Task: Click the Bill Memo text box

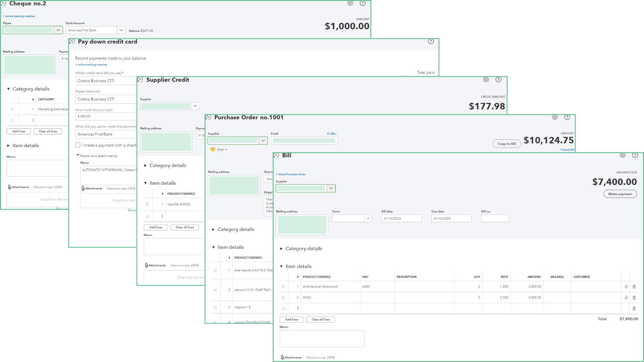Action: coord(322,339)
